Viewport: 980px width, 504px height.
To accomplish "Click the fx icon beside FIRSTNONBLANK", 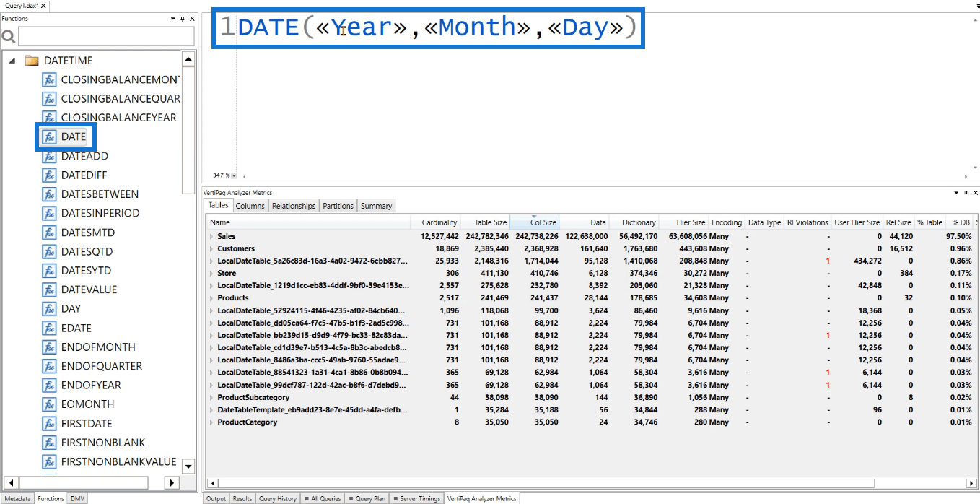I will click(x=49, y=443).
